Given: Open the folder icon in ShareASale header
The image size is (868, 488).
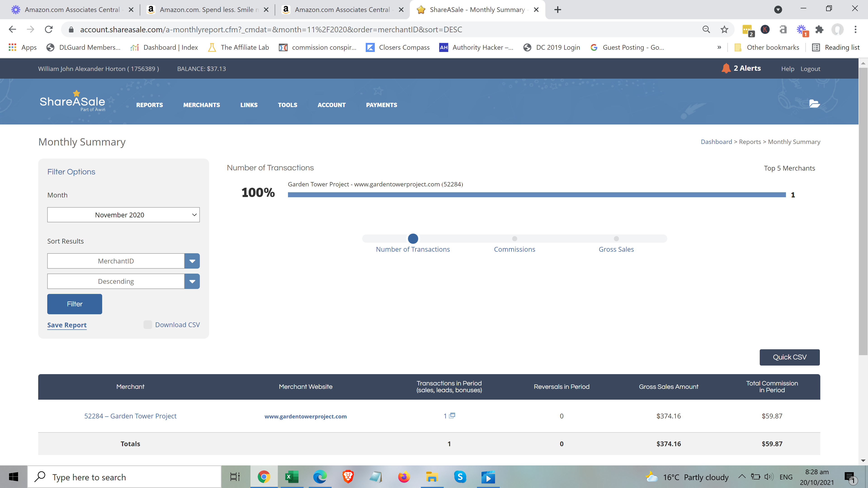Looking at the screenshot, I should click(814, 104).
